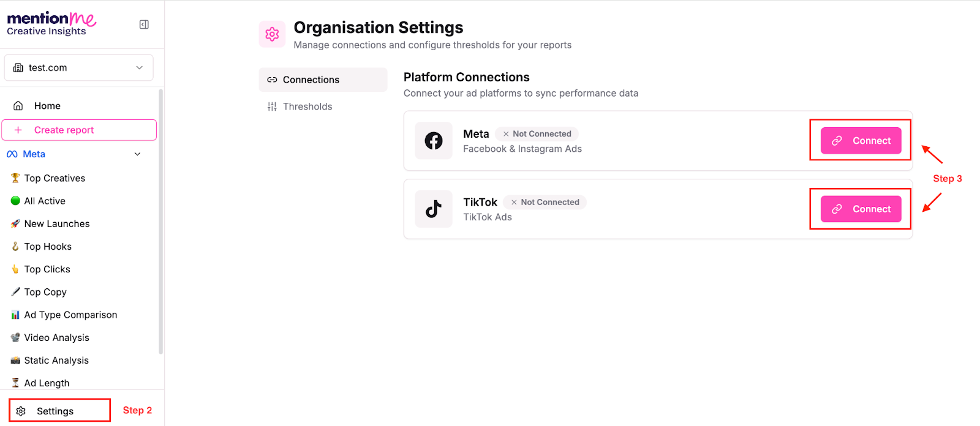Open Video Analysis using its clapperboard icon
The image size is (980, 426).
(x=15, y=337)
